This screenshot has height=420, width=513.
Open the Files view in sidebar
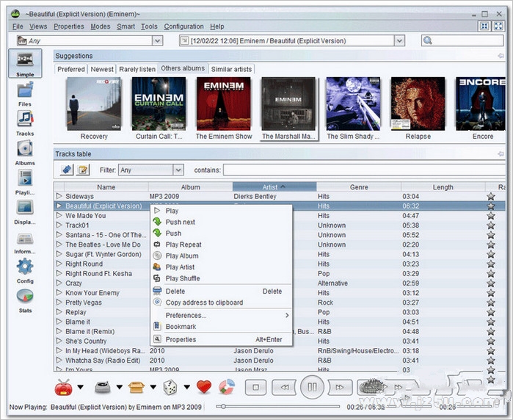(25, 94)
